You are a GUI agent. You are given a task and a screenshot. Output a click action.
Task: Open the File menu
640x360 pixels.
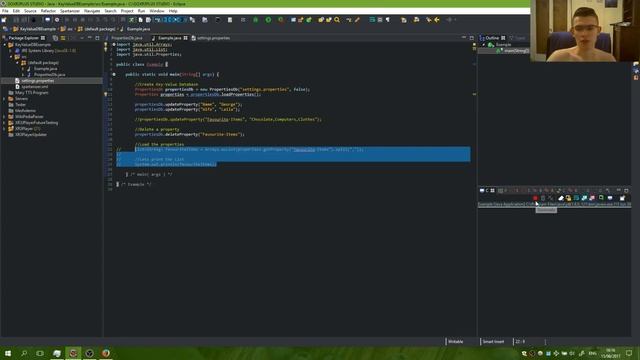[5, 11]
